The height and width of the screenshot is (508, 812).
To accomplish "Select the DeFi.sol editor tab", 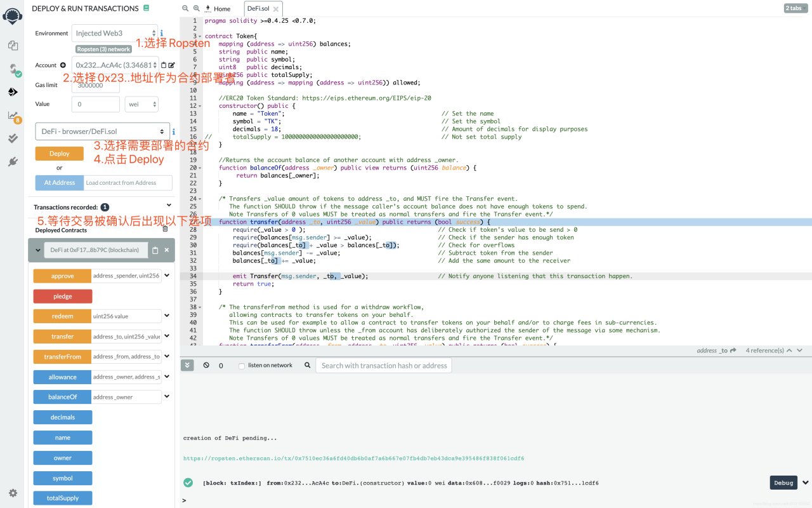I will click(258, 9).
